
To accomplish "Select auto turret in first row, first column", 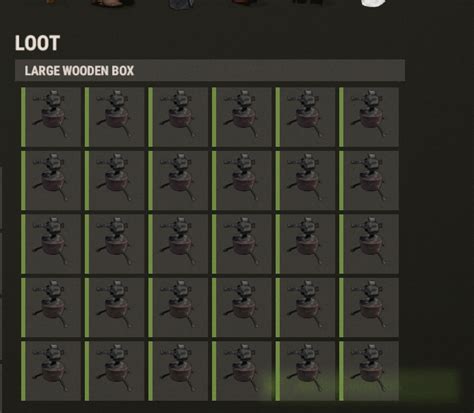I will click(x=51, y=117).
